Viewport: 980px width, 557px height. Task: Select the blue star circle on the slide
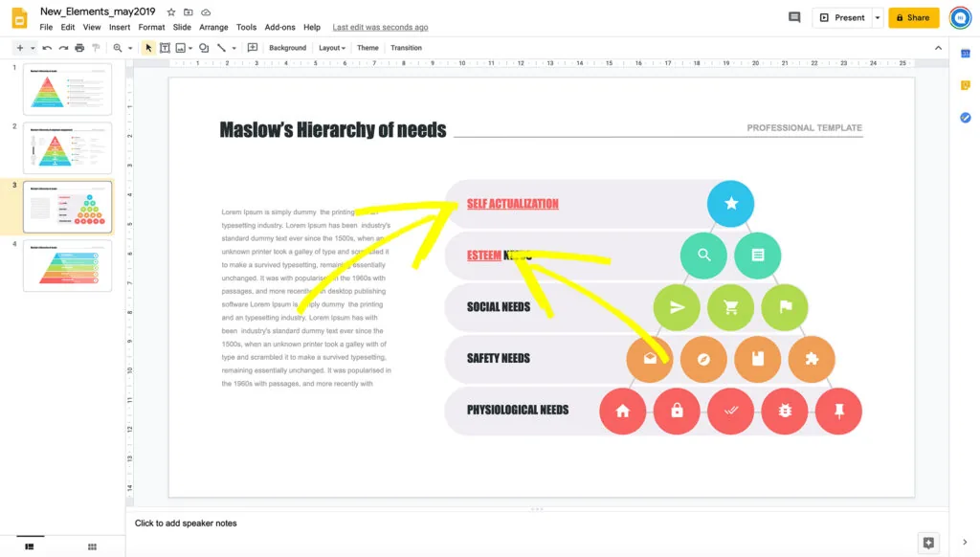click(x=730, y=203)
